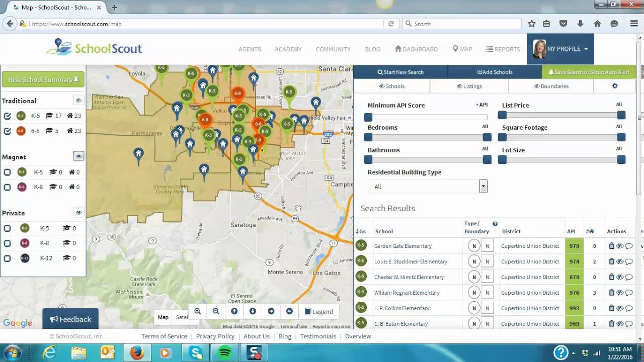Go back with the browser arrow

click(x=9, y=24)
